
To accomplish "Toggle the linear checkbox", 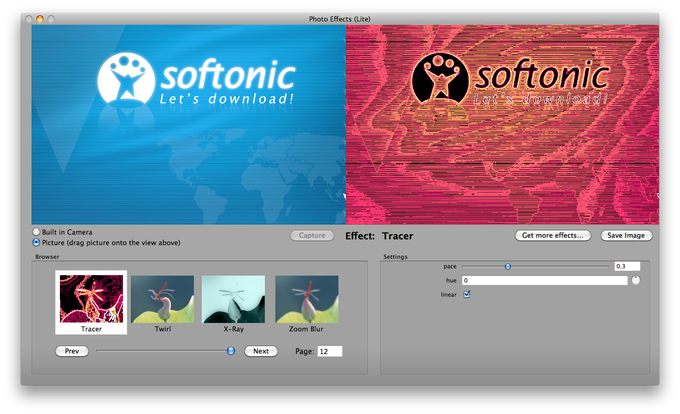I will tap(467, 294).
